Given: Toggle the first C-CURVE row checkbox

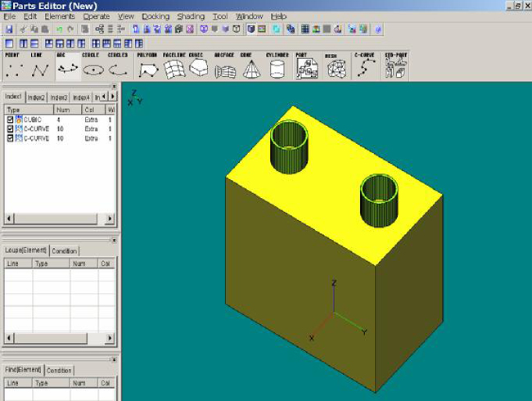Looking at the screenshot, I should point(10,129).
